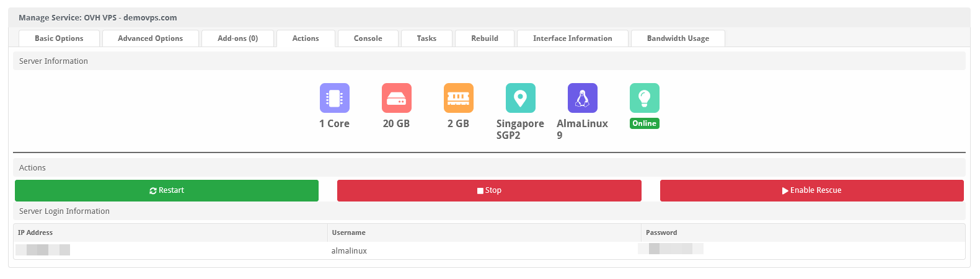The image size is (980, 279).
Task: Click the Manage Service title text
Action: [97, 18]
